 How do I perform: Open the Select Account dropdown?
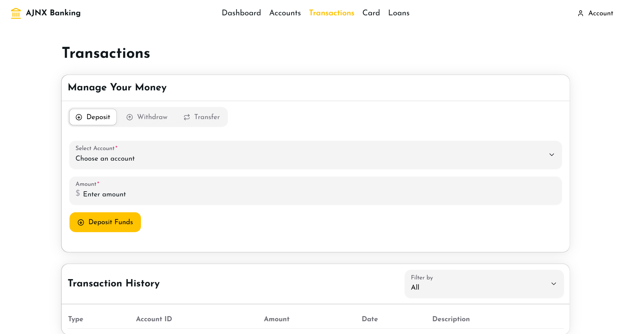[x=315, y=155]
